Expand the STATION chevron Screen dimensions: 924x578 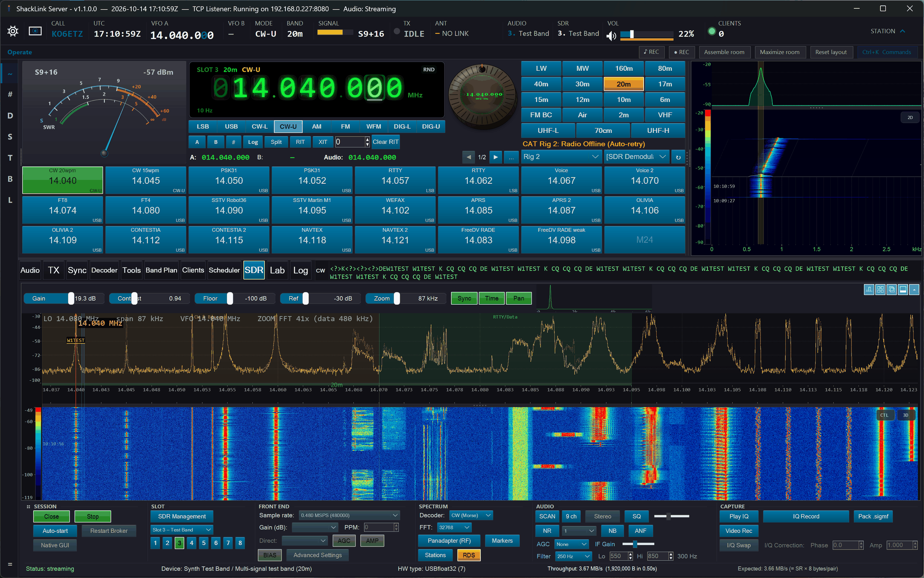click(x=903, y=31)
